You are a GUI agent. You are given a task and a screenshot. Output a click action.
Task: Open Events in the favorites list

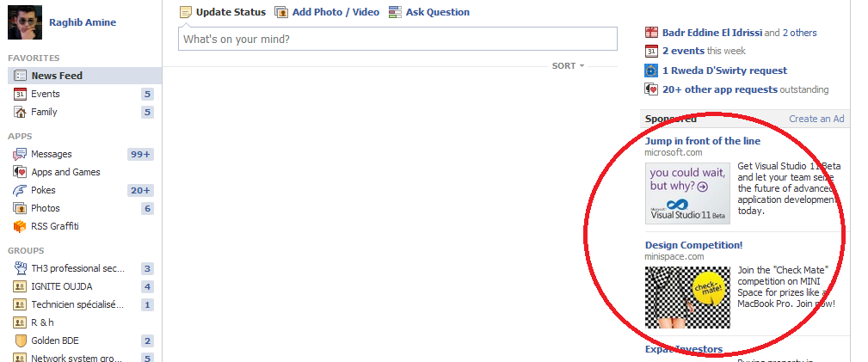(x=46, y=94)
